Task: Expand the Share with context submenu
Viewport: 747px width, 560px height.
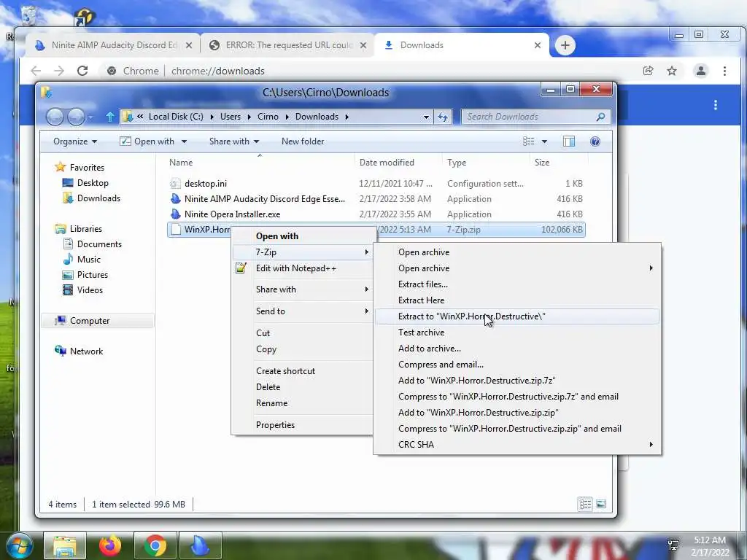Action: pyautogui.click(x=303, y=289)
